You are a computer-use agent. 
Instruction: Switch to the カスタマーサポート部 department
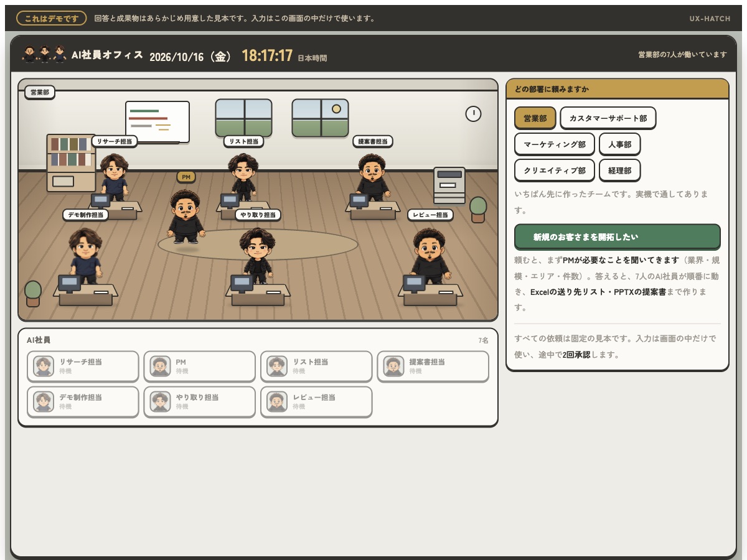pos(608,118)
